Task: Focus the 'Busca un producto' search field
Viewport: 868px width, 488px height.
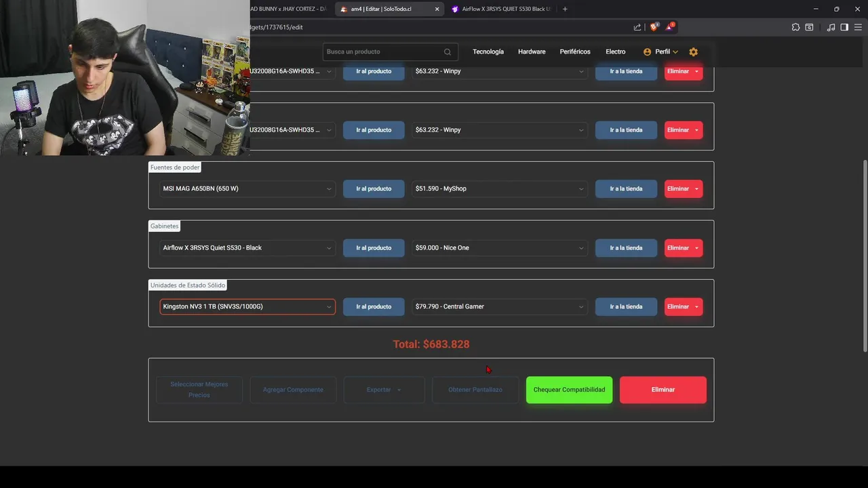Action: pyautogui.click(x=383, y=52)
